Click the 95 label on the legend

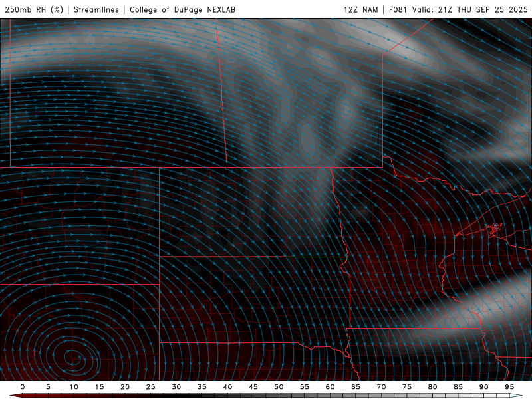tap(509, 387)
